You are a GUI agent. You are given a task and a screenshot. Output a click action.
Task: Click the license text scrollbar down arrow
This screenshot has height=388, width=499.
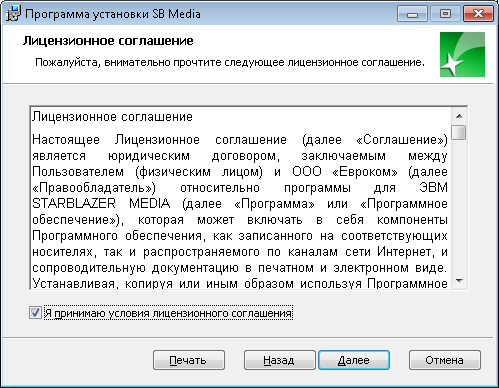(459, 281)
